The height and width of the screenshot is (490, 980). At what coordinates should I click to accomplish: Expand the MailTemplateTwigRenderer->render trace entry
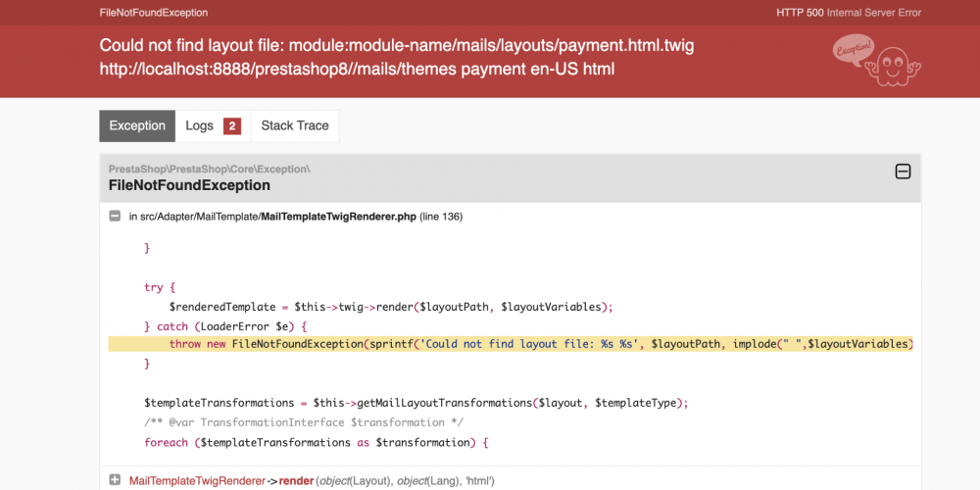pyautogui.click(x=115, y=480)
